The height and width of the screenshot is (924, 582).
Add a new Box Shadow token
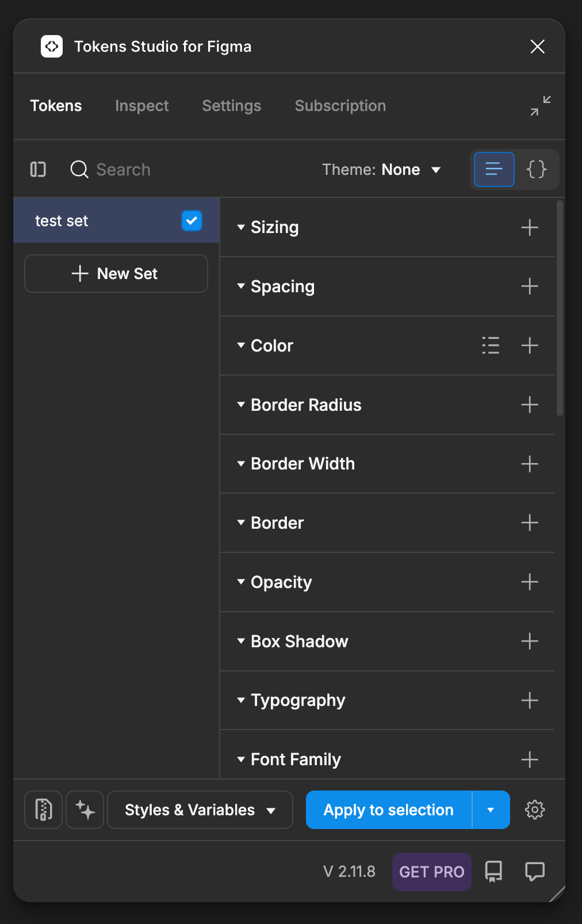coord(530,641)
